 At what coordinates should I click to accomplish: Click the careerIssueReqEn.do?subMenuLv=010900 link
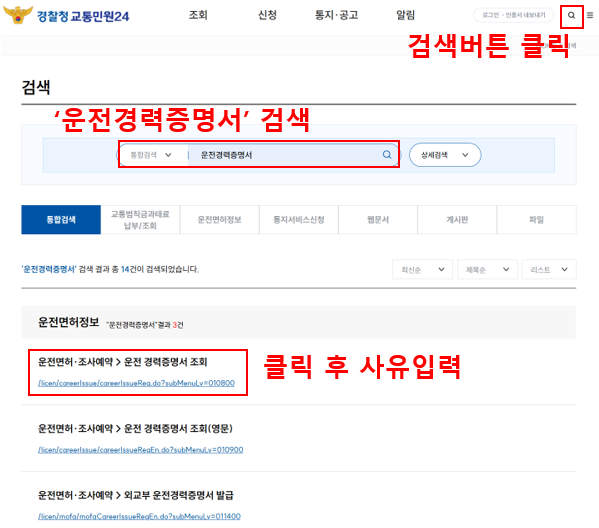pos(141,450)
